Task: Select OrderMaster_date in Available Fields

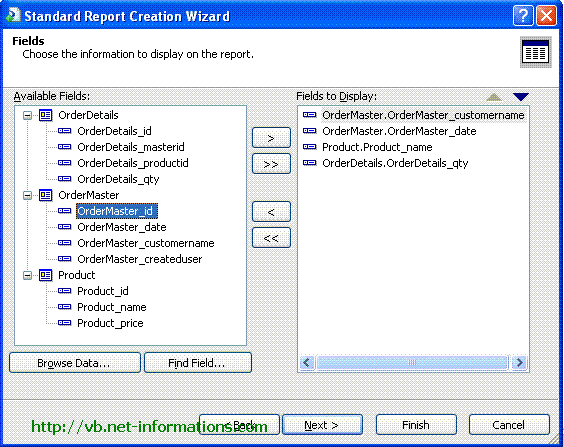Action: coord(122,227)
